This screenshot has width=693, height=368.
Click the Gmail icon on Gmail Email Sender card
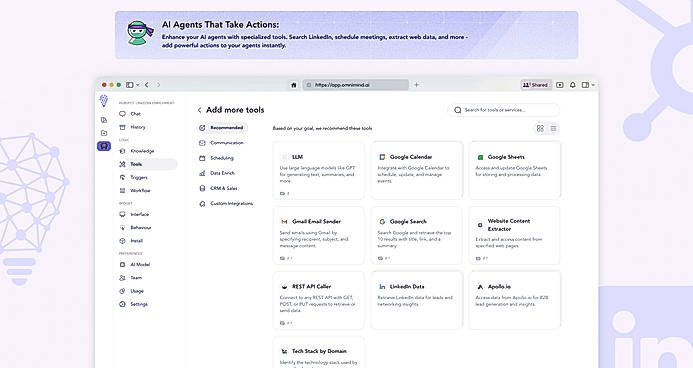point(285,222)
